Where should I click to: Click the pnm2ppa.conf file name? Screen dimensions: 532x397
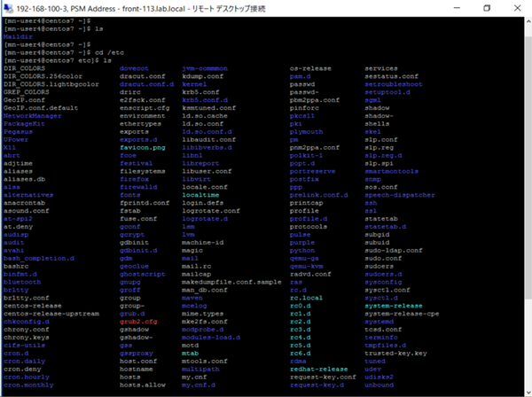pyautogui.click(x=315, y=147)
